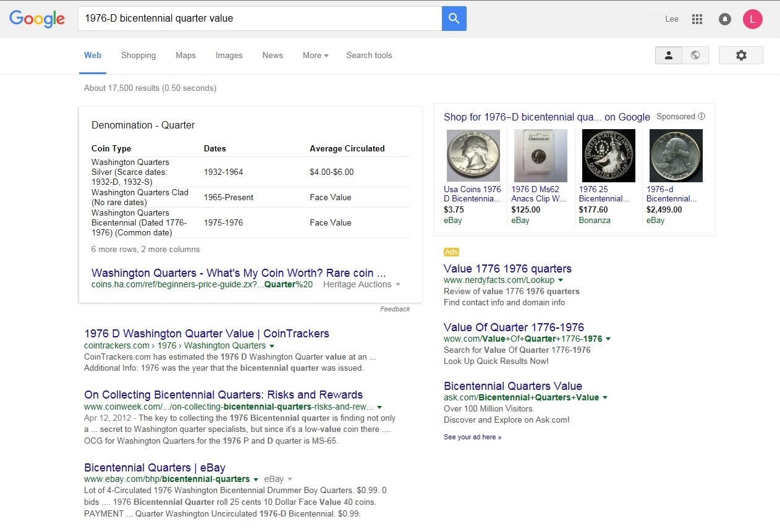Image resolution: width=780 pixels, height=532 pixels.
Task: Switch to the Images tab
Action: pos(229,56)
